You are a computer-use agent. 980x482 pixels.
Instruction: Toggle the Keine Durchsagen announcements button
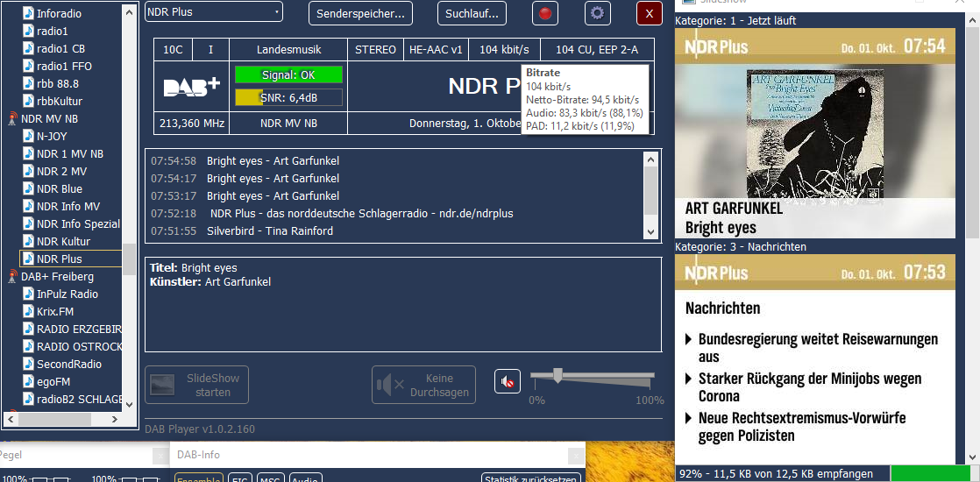coord(423,385)
